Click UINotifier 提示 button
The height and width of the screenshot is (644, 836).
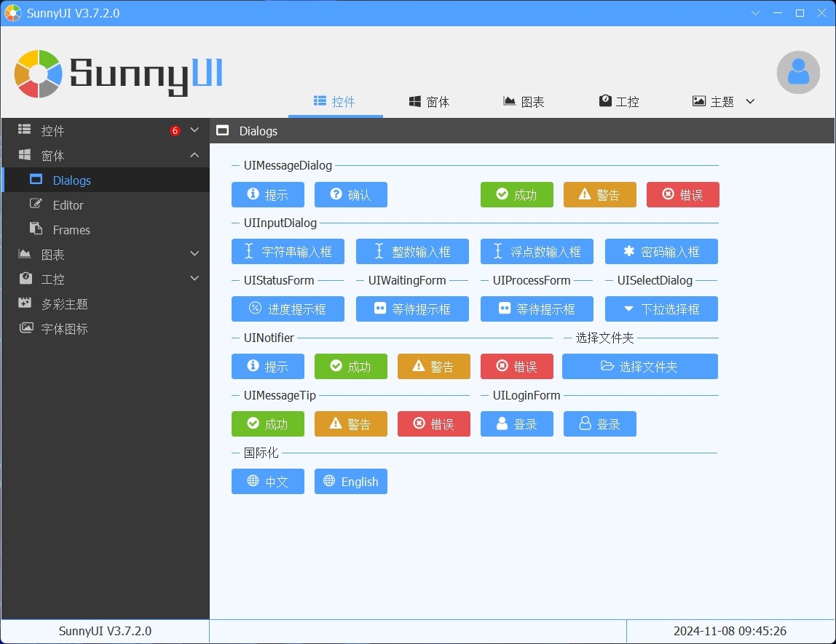click(268, 367)
